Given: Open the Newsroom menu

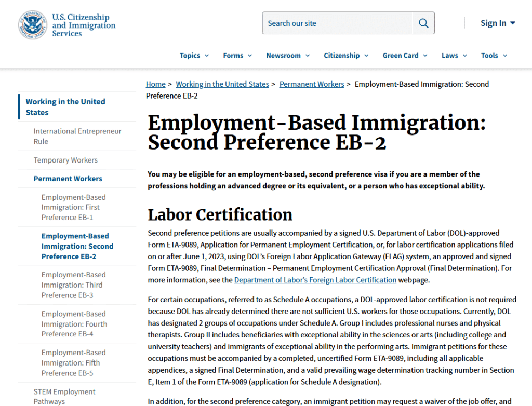Looking at the screenshot, I should pyautogui.click(x=288, y=55).
